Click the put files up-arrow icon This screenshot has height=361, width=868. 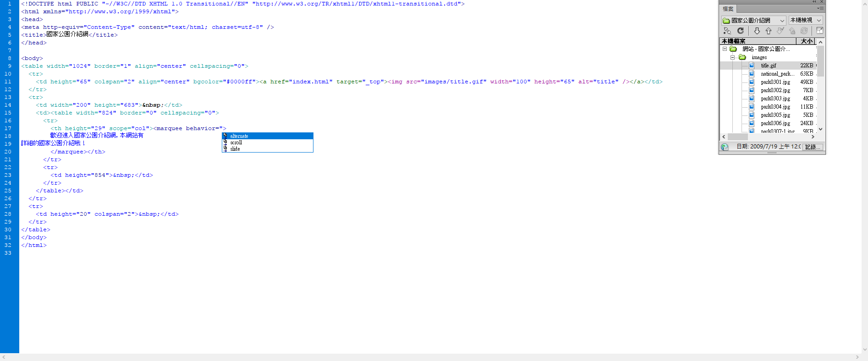coord(769,31)
